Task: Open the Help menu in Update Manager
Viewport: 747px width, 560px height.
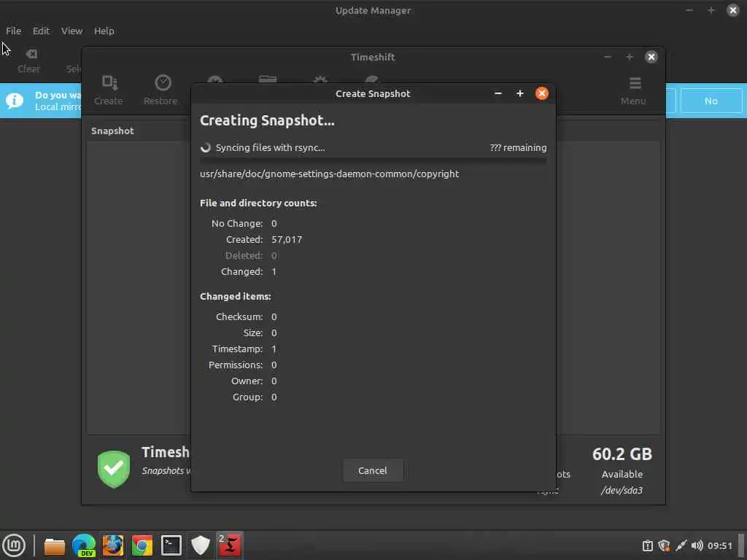Action: (104, 31)
